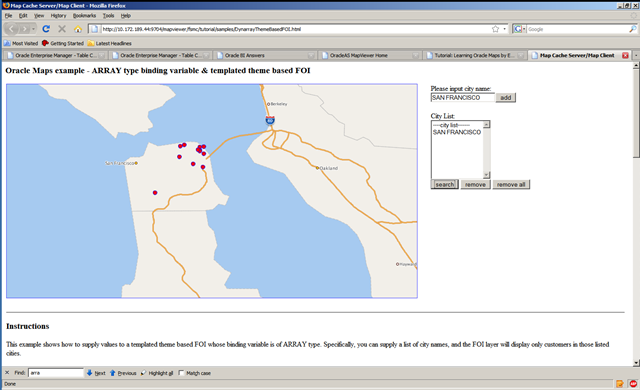Image resolution: width=640 pixels, height=390 pixels.
Task: Open the File menu
Action: 9,16
